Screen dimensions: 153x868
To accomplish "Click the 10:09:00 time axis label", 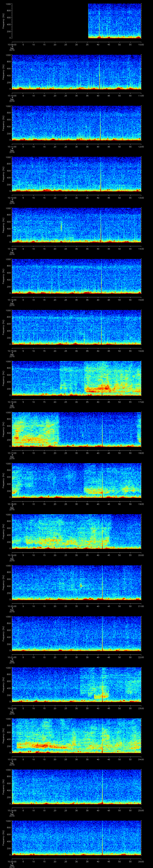I will [x=12, y=44].
